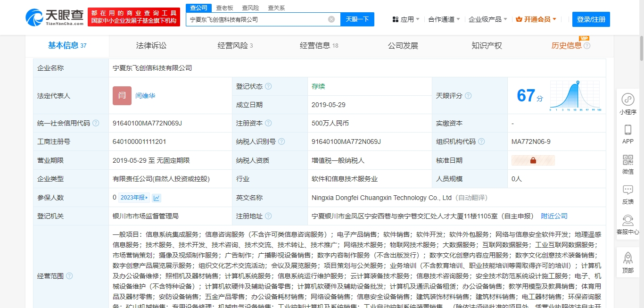
Task: Select the 法律诉讼 tab
Action: 151,46
